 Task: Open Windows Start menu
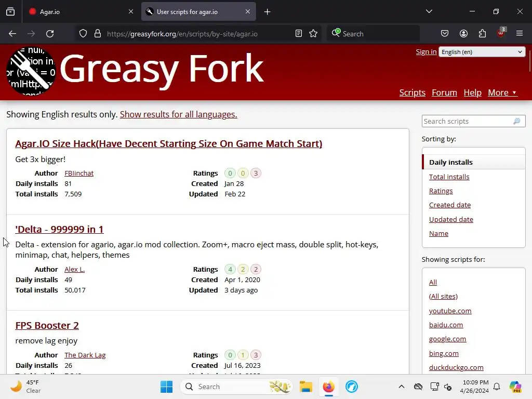(x=166, y=387)
